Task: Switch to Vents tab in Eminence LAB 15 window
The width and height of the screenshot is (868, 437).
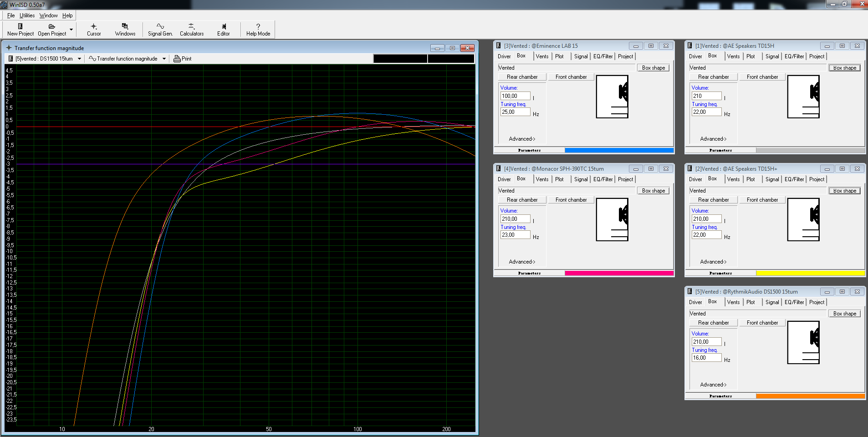Action: [542, 56]
